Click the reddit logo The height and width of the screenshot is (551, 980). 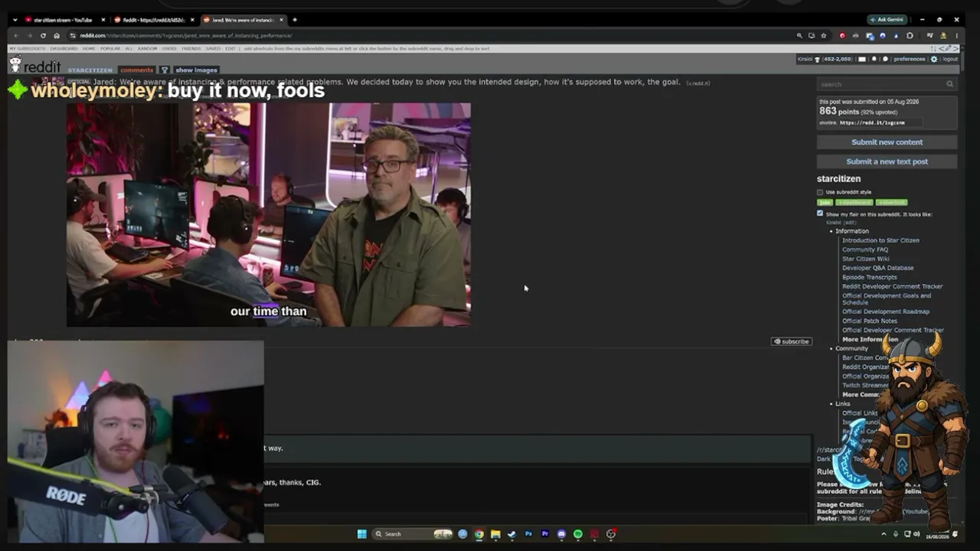tap(35, 67)
